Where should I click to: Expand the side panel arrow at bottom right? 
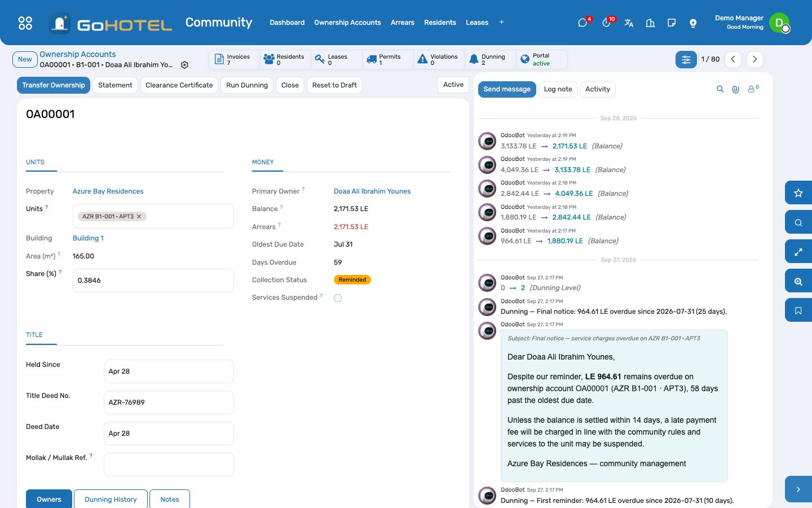[798, 489]
